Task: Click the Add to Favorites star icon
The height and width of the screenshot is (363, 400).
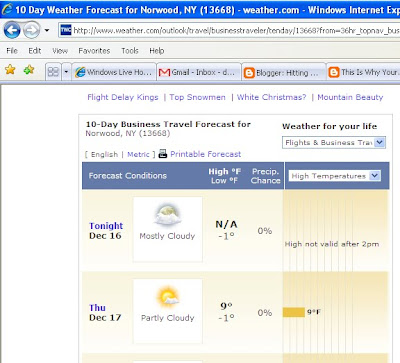Action: coord(29,70)
